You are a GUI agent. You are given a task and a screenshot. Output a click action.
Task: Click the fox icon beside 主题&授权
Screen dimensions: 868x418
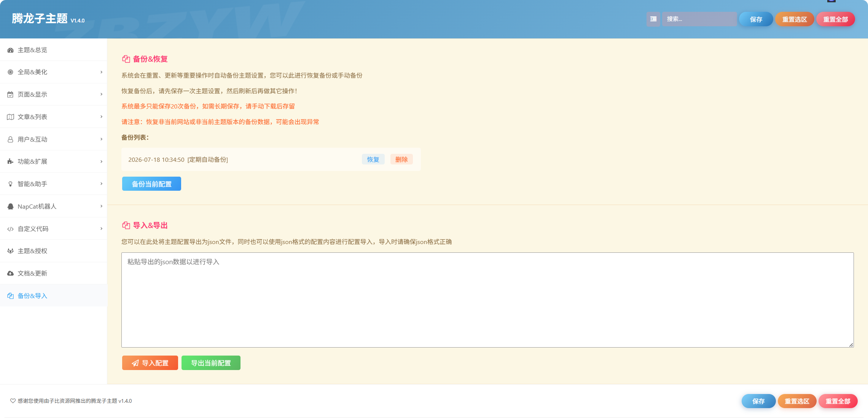pos(10,251)
